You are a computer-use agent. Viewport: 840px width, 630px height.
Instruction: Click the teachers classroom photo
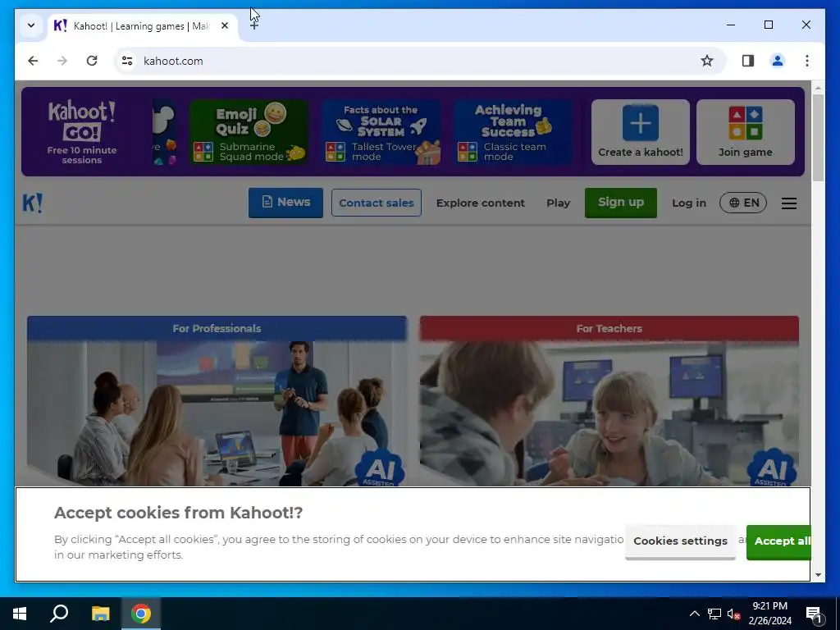pyautogui.click(x=609, y=413)
